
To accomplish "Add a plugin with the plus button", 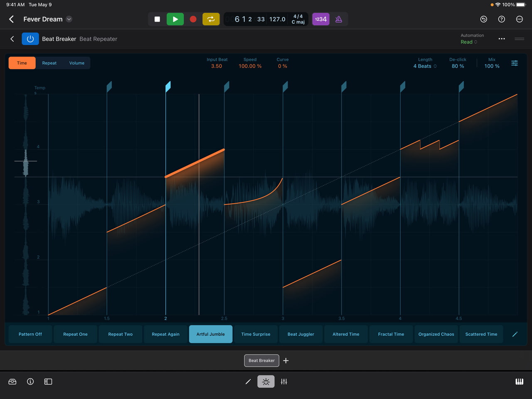I will tap(286, 360).
